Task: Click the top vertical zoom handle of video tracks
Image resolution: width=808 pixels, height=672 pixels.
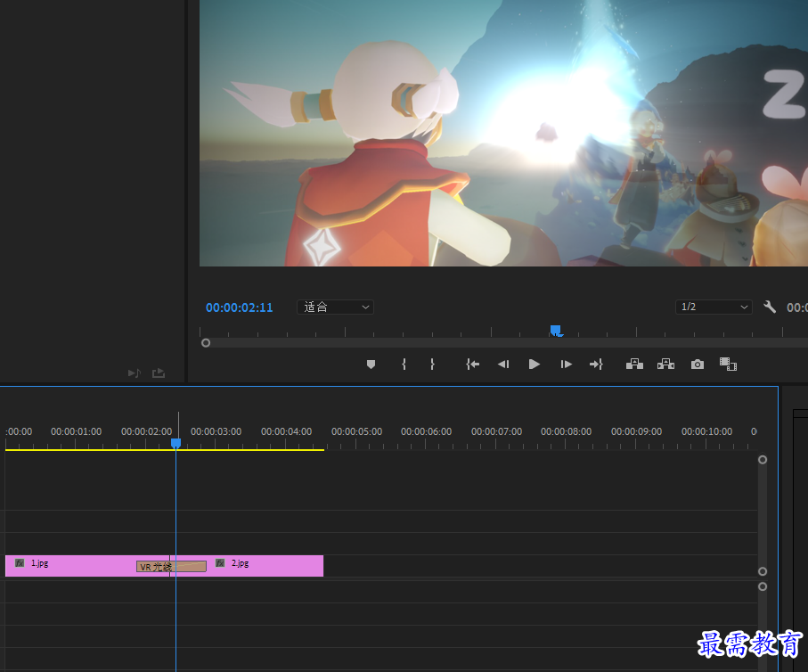Action: [763, 460]
